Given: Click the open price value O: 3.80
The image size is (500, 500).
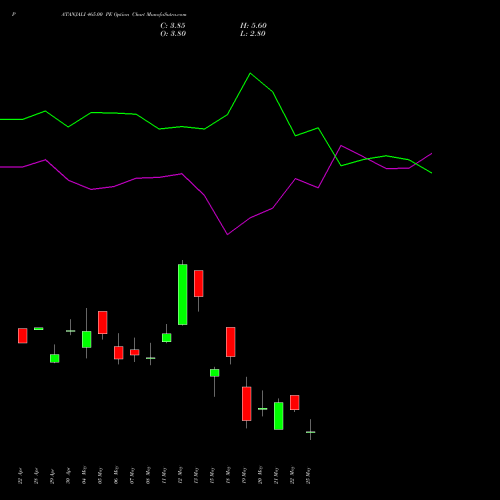Looking at the screenshot, I should (173, 34).
